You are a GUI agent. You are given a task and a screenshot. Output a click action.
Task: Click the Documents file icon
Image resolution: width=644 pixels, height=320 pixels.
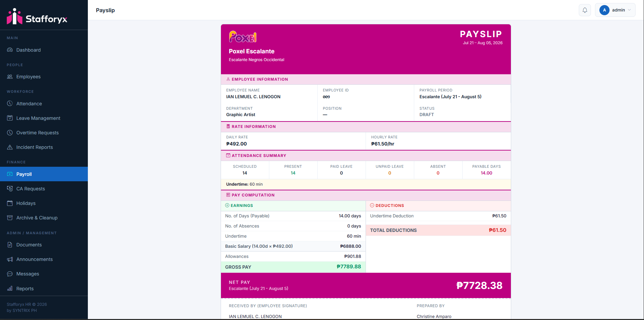[10, 245]
